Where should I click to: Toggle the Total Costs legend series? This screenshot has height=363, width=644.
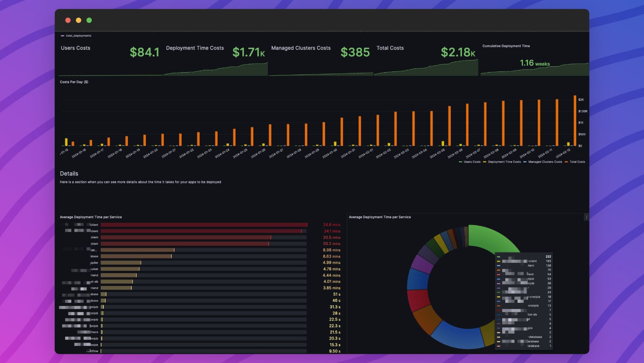[575, 162]
